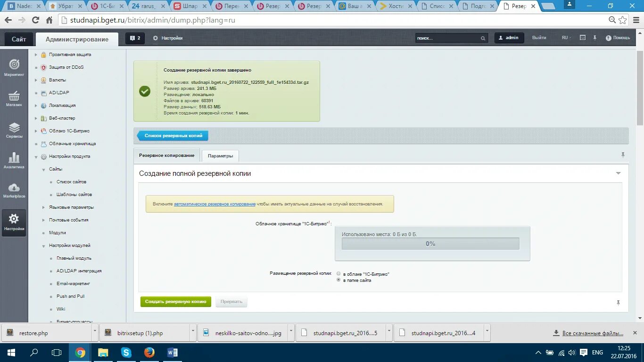Image resolution: width=644 pixels, height=362 pixels.
Task: Open the Marketplace sidebar section
Action: [14, 190]
